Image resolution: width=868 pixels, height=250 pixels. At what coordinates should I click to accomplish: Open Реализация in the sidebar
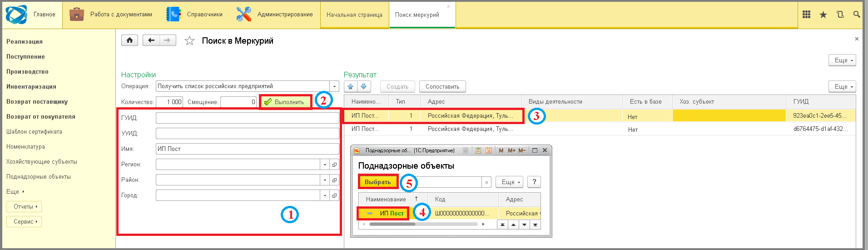25,41
